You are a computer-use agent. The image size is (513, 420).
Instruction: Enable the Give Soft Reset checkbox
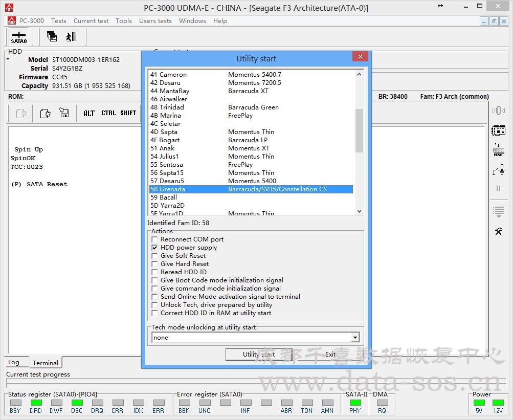155,256
